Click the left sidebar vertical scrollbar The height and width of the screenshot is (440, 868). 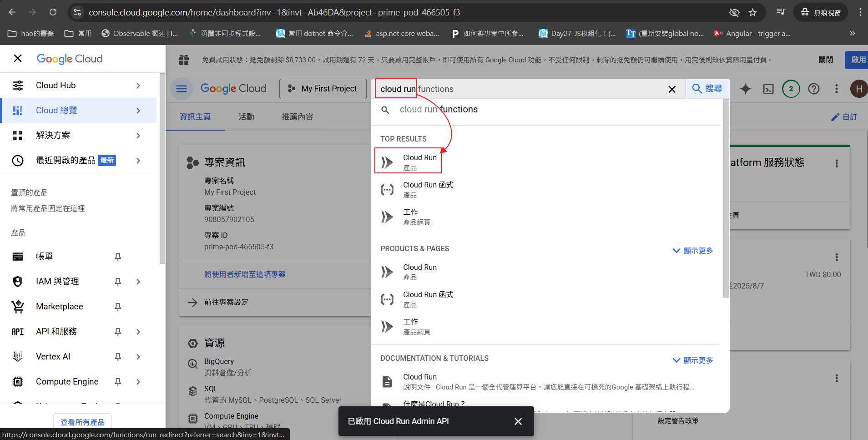[x=162, y=168]
